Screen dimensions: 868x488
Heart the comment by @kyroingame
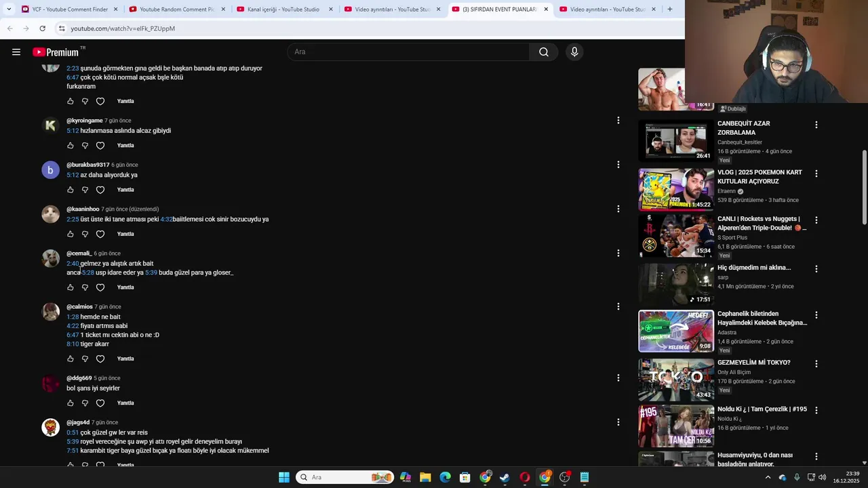click(x=100, y=146)
